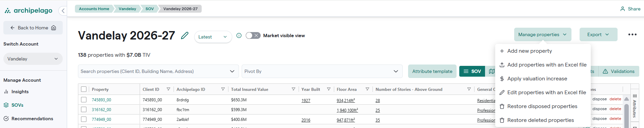This screenshot has width=644, height=128.
Task: Open the filter on Total Insured Value column
Action: click(x=294, y=89)
